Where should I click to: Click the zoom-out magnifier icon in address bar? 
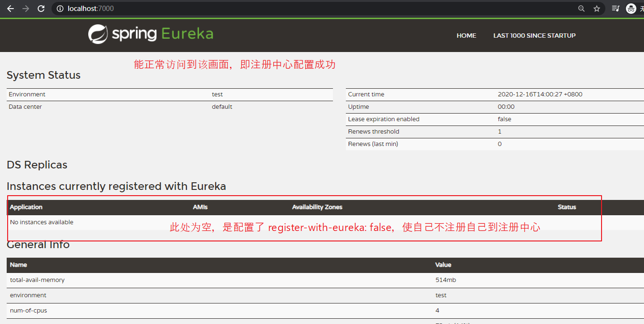point(582,9)
